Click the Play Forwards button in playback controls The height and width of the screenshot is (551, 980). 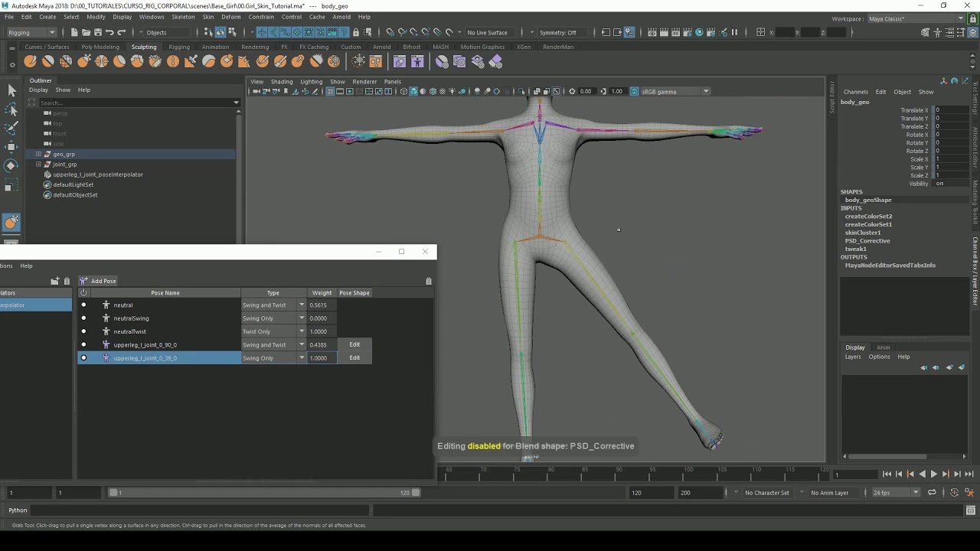[933, 474]
